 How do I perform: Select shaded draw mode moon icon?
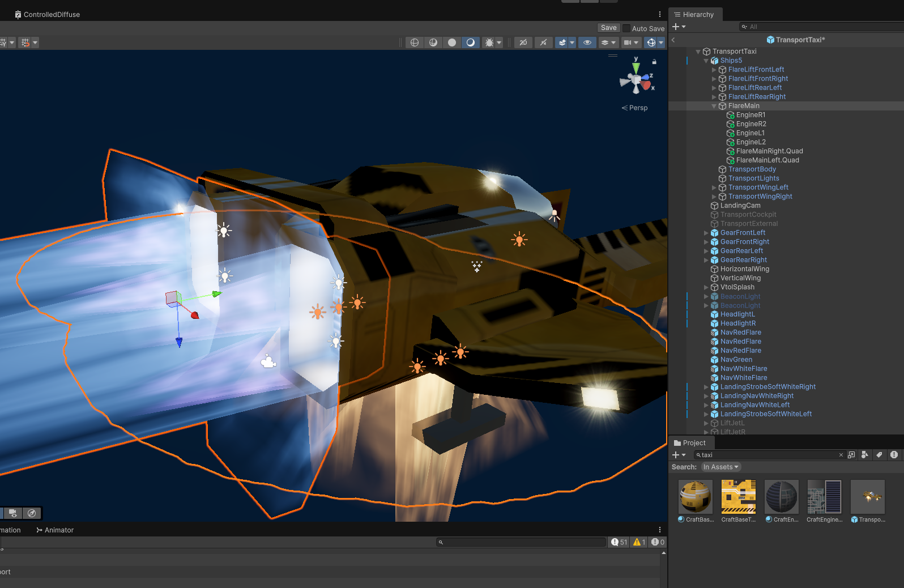coord(471,42)
